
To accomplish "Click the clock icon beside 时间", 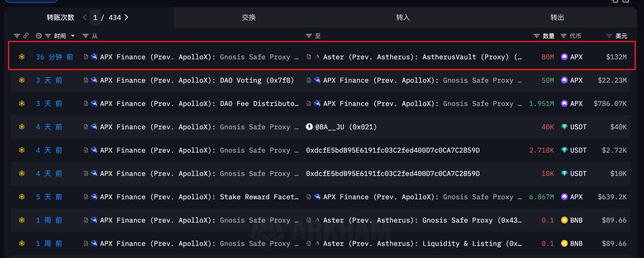I will pyautogui.click(x=39, y=36).
